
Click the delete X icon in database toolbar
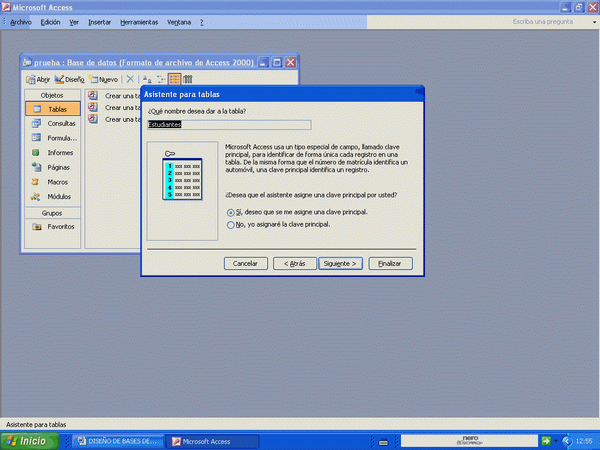(130, 79)
